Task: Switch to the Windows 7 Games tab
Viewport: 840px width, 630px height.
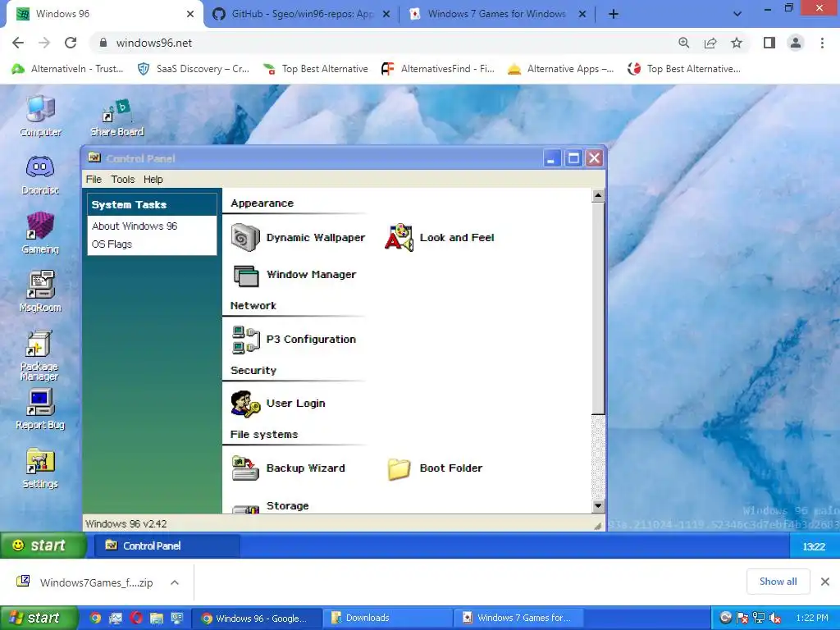Action: [x=496, y=14]
